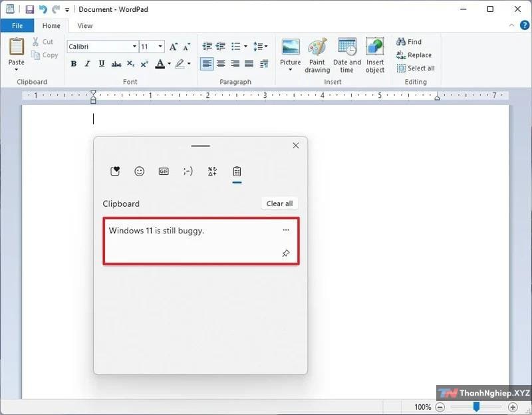Close the clipboard panel

click(296, 146)
